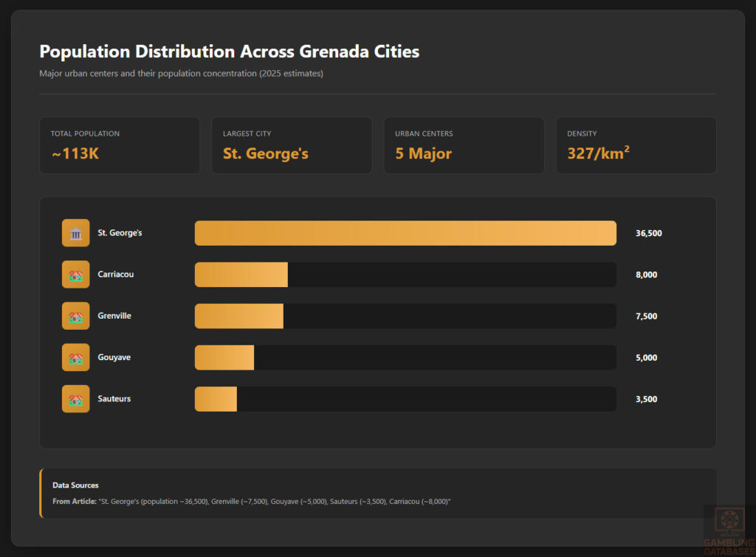Click the Density 327/km² card
756x557 pixels.
pos(636,145)
